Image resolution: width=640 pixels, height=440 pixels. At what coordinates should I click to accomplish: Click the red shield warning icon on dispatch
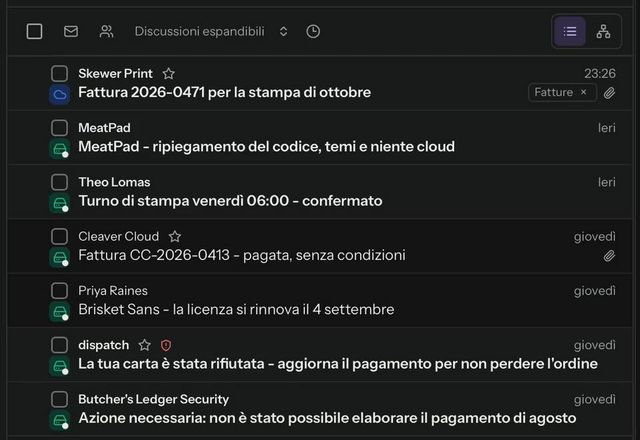pyautogui.click(x=166, y=345)
